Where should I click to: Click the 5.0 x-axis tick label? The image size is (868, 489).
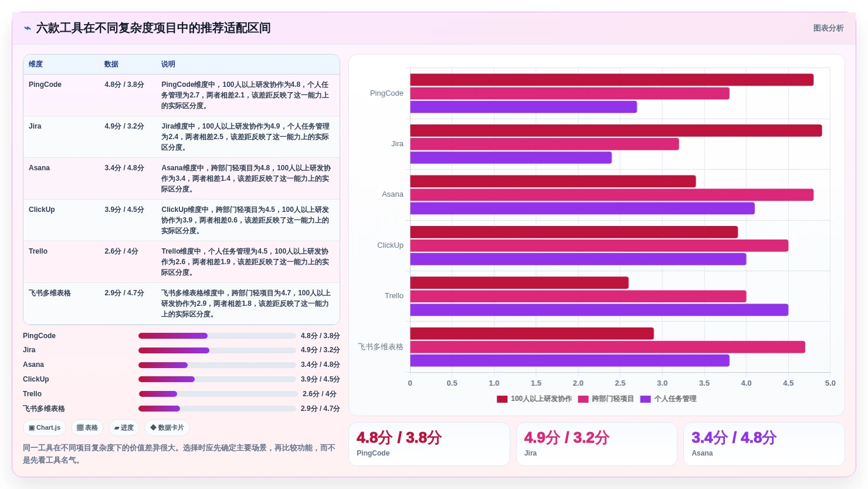coord(830,383)
